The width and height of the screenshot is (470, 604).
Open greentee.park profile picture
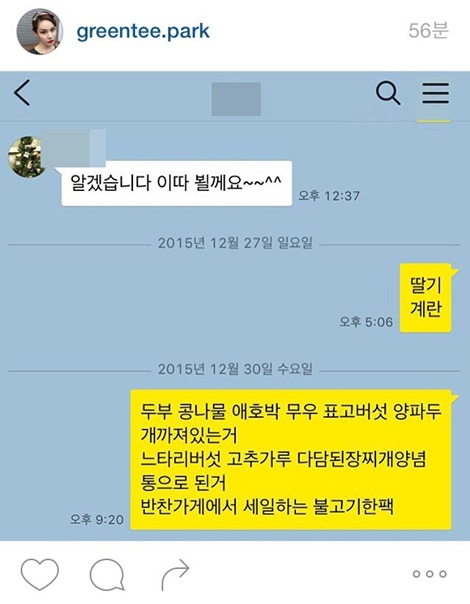pos(39,32)
